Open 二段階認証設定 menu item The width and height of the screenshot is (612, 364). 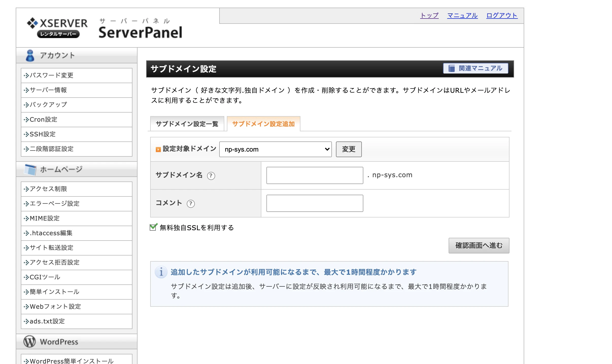pyautogui.click(x=77, y=149)
